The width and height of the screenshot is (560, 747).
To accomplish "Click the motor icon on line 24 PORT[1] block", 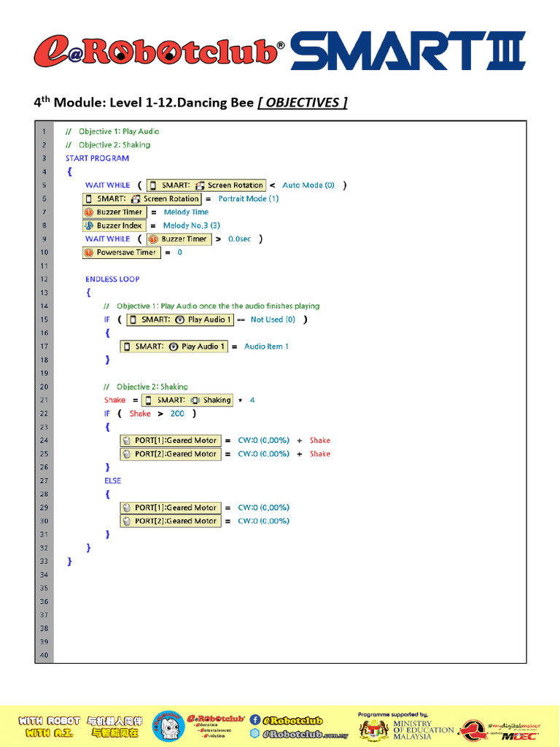I will click(x=127, y=441).
